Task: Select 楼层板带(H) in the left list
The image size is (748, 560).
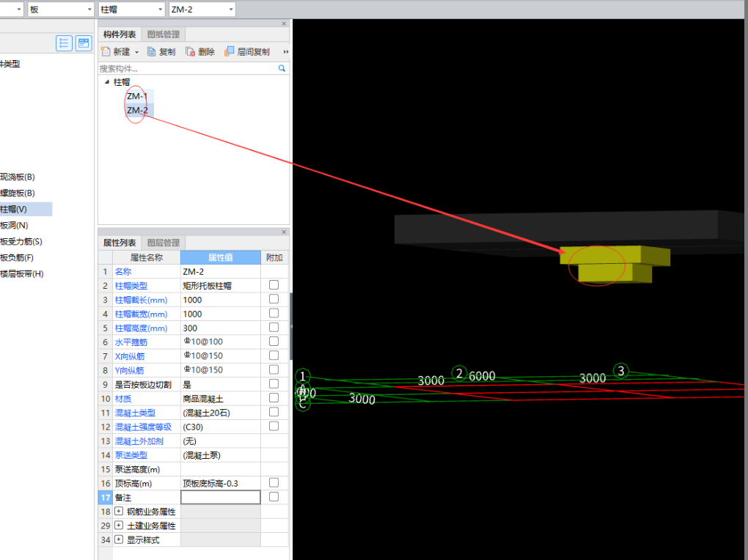Action: 22,274
